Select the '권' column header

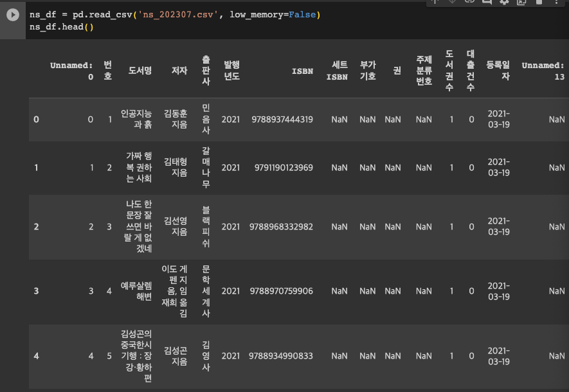tap(397, 71)
